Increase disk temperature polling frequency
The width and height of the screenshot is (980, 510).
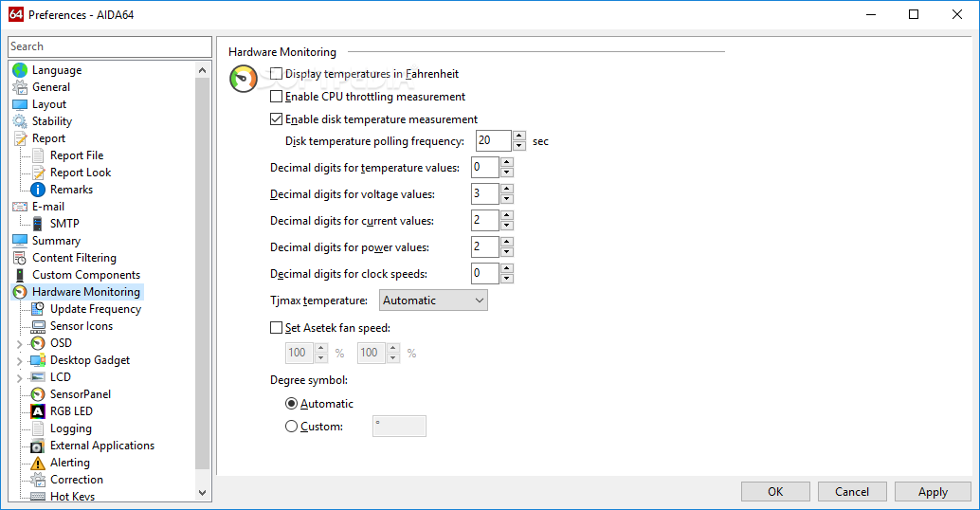pos(519,136)
